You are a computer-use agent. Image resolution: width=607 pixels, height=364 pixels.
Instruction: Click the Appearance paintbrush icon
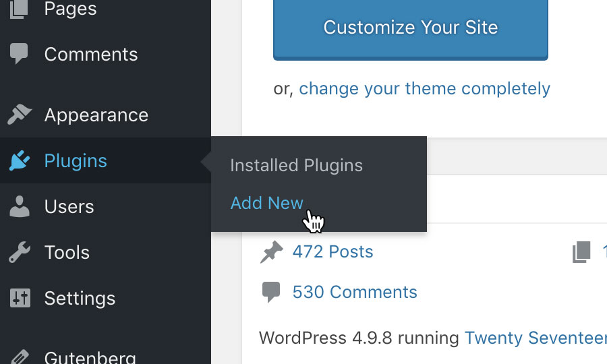click(19, 115)
